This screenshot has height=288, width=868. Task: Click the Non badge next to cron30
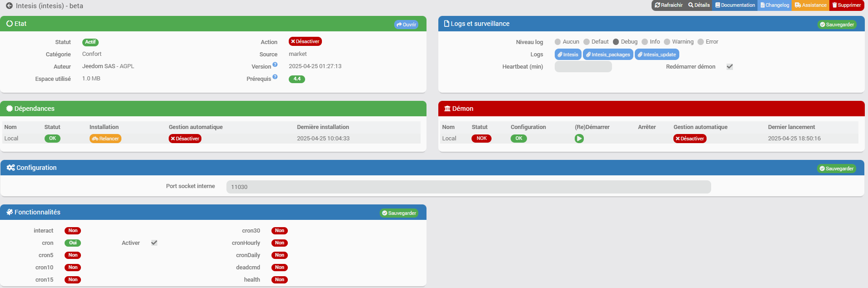point(279,231)
